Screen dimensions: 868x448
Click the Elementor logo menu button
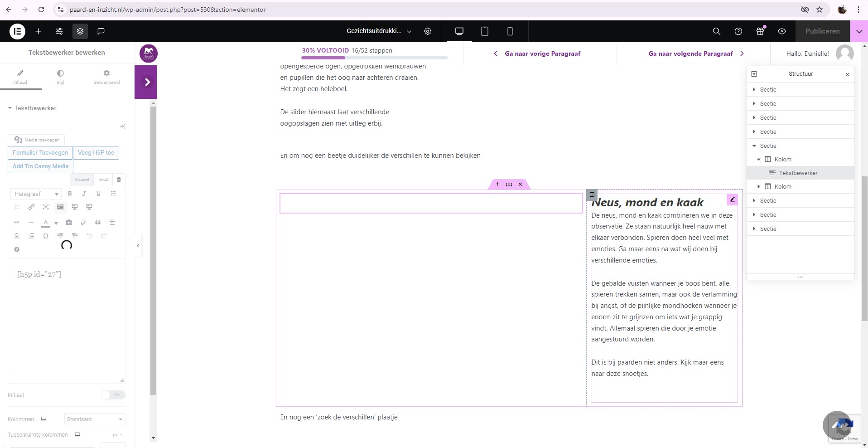pyautogui.click(x=18, y=31)
